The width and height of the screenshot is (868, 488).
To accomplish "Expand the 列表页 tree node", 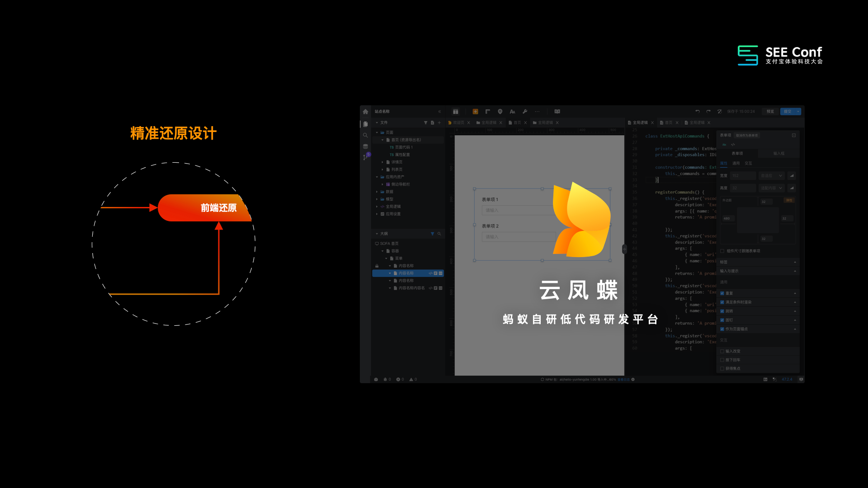I will (x=382, y=169).
